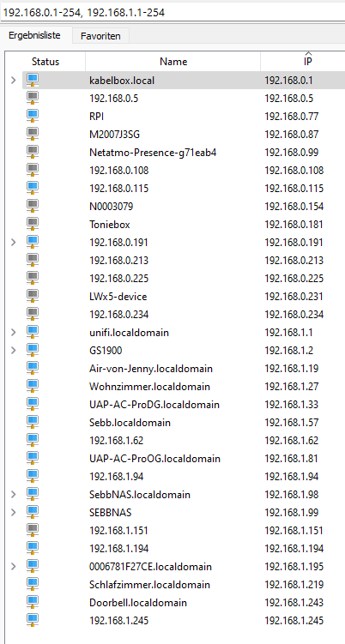The width and height of the screenshot is (345, 644).
Task: Expand the kabelbox.local entry
Action: [13, 81]
